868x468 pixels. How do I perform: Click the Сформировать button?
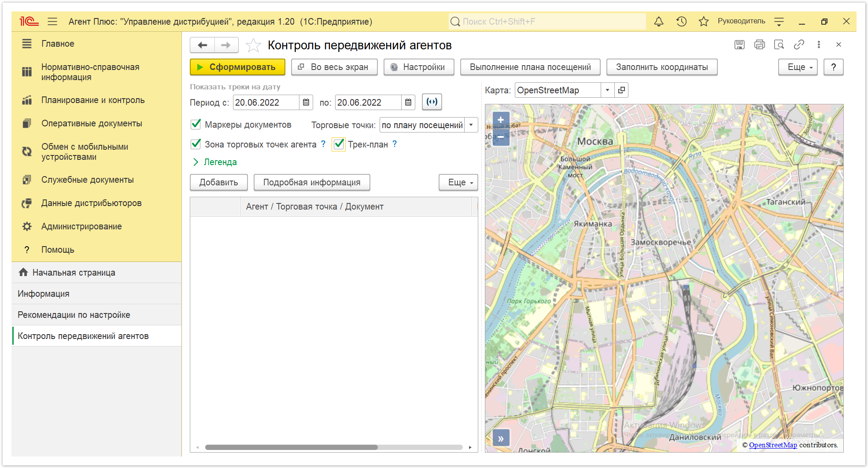(237, 67)
